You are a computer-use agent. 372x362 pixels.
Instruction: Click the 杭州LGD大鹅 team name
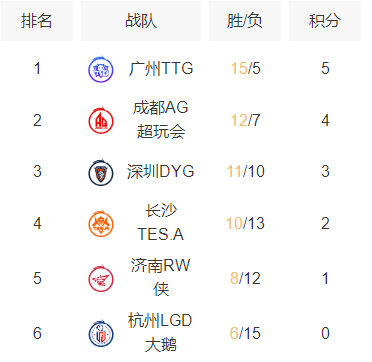point(161,333)
